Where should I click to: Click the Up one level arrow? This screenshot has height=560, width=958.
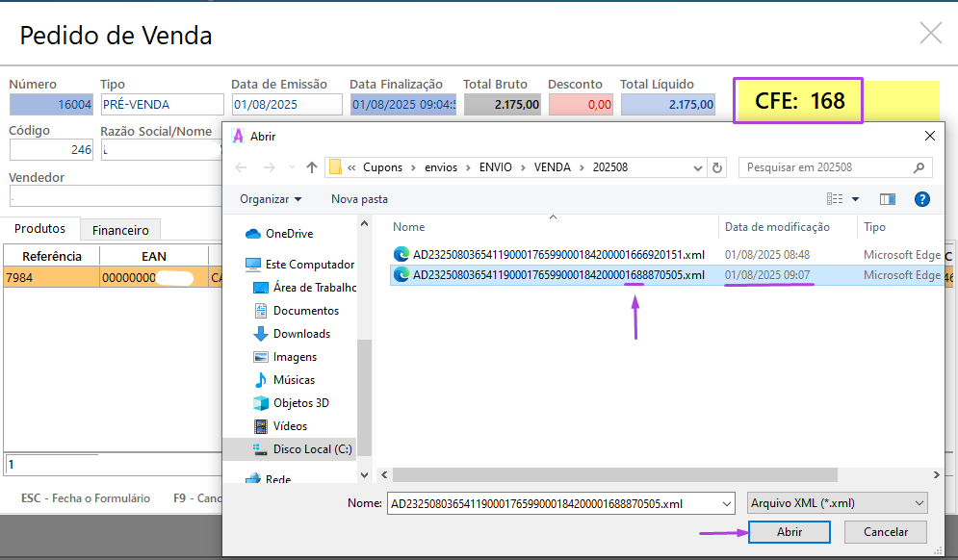pos(312,167)
